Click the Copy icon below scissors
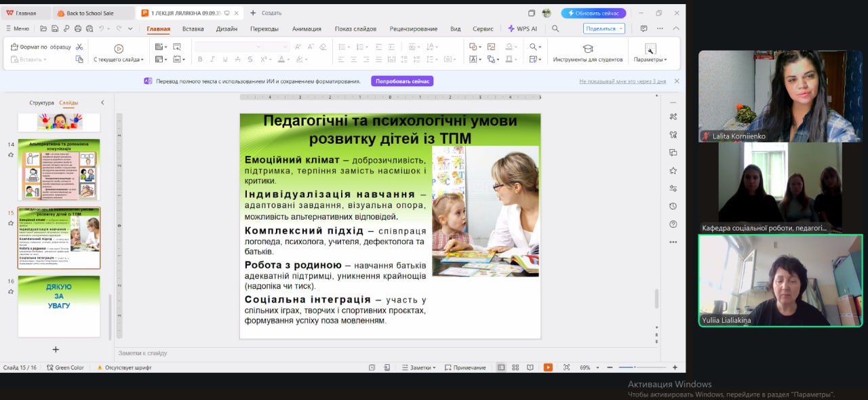The height and width of the screenshot is (400, 868). pos(79,60)
